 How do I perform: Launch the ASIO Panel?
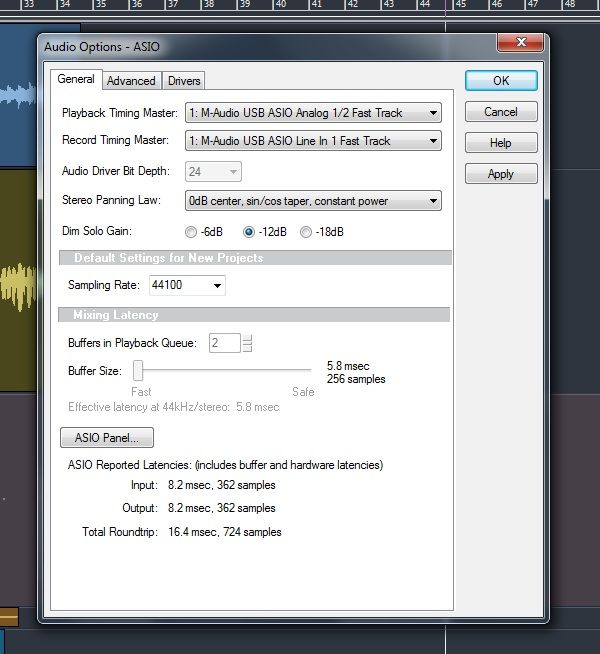107,438
